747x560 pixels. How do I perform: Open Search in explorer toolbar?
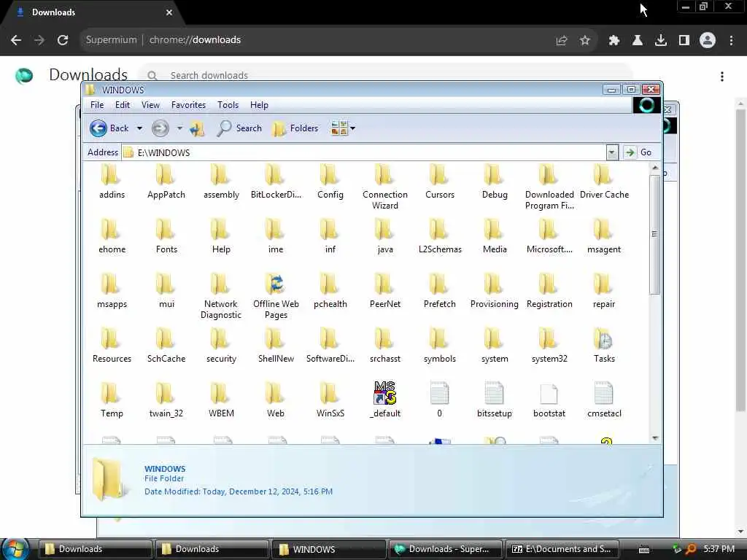click(239, 128)
